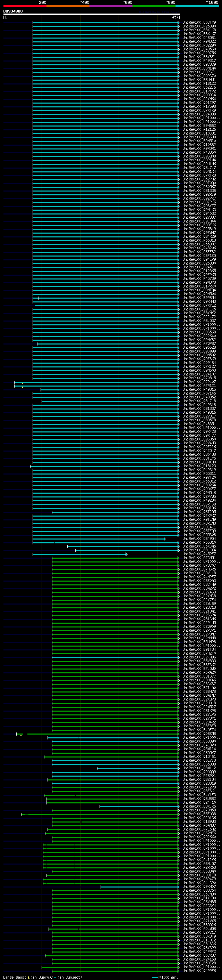Select hit UniRef100_Q8L7J7
This screenshot has width=222, height=980.
199,168
